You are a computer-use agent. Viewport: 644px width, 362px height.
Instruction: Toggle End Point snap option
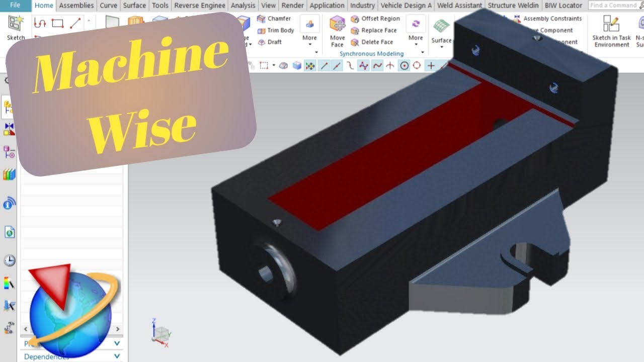(x=325, y=65)
